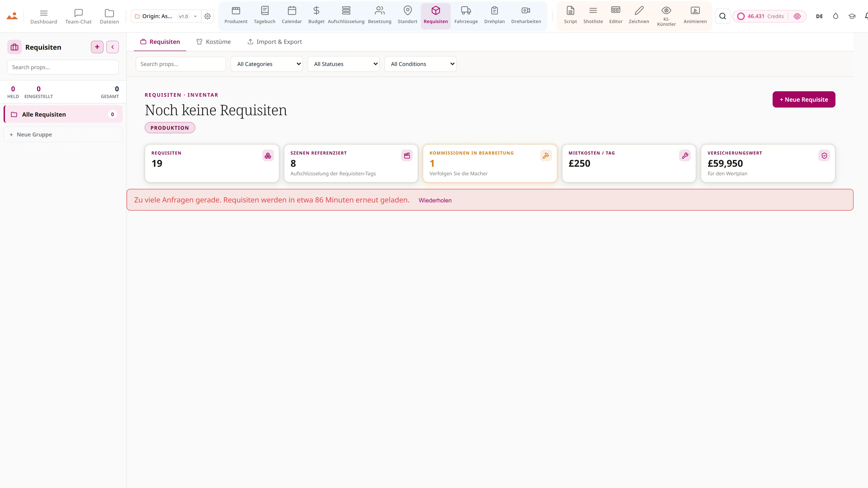Click the rate-limit error message text
The image size is (868, 488).
point(271,200)
